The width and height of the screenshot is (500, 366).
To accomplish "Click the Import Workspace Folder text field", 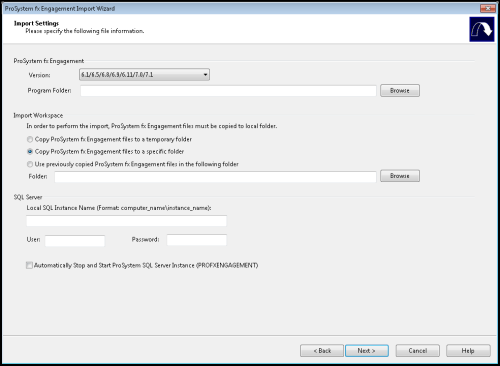I will (215, 177).
